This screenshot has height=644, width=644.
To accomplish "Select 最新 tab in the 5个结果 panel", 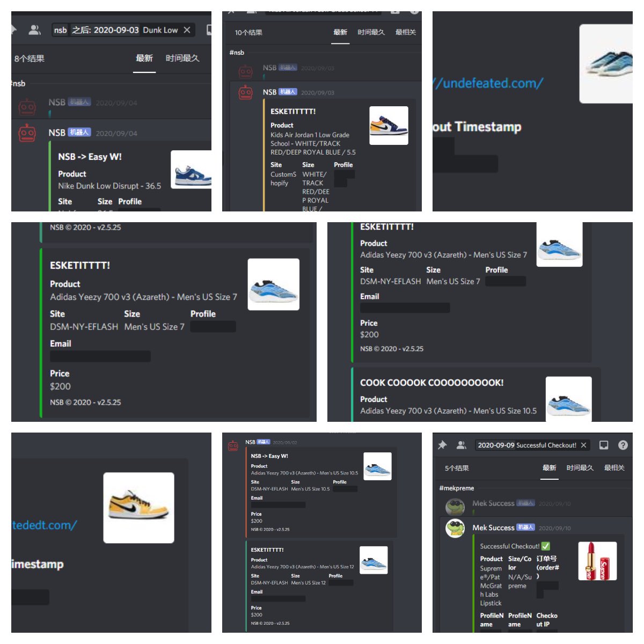I will (549, 468).
